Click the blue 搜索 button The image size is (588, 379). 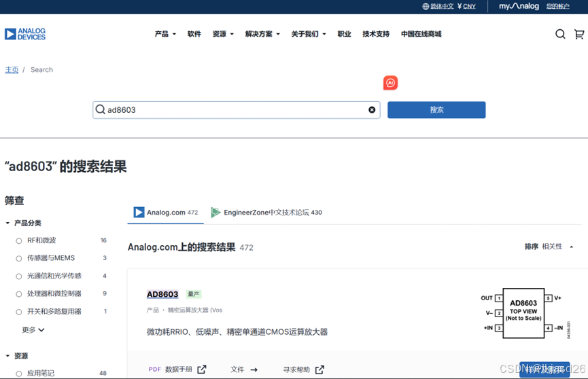pyautogui.click(x=436, y=110)
